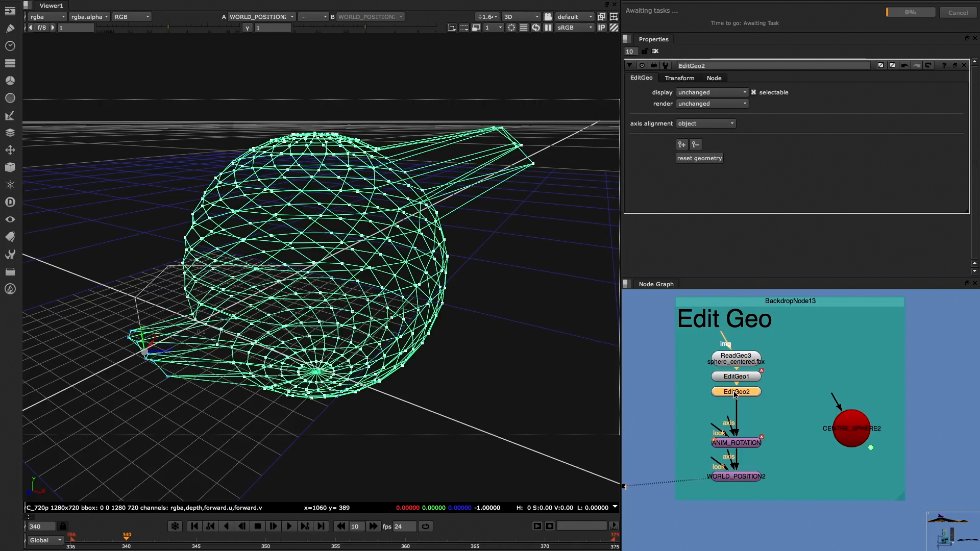The width and height of the screenshot is (980, 551).
Task: Click the Cancel button
Action: pos(958,12)
